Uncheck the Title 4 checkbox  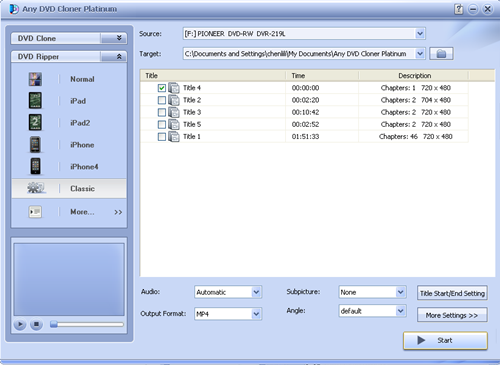[x=162, y=88]
